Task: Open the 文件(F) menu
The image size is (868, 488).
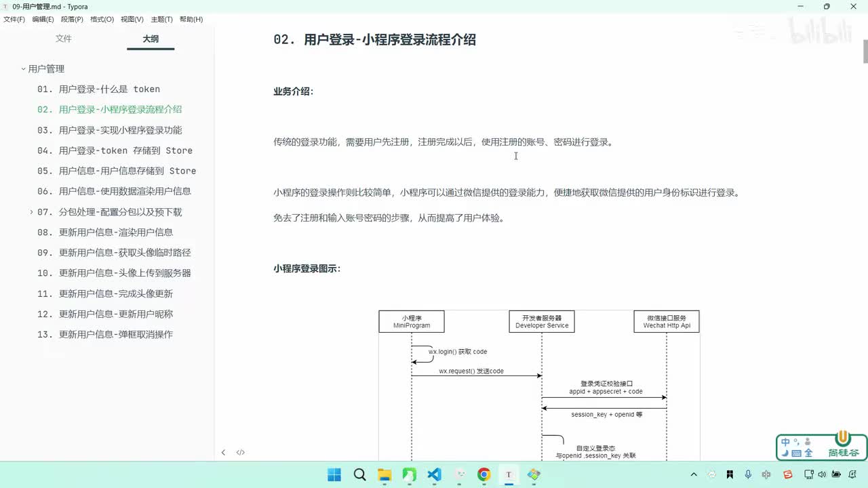Action: (x=14, y=20)
